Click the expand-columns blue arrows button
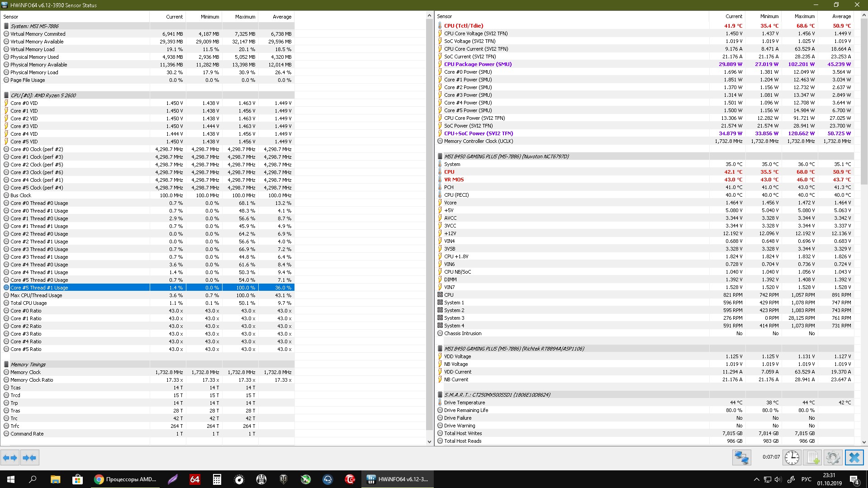Image resolution: width=868 pixels, height=488 pixels. click(10, 458)
